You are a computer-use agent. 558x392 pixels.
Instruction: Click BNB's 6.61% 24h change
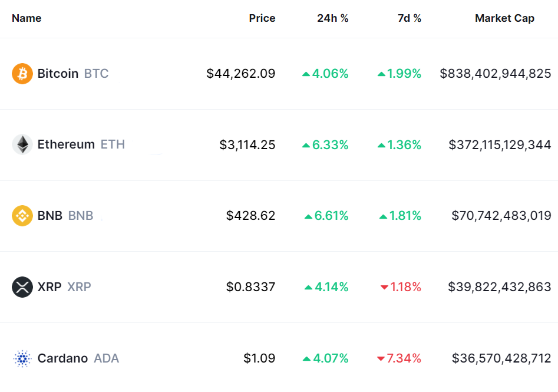coord(331,216)
